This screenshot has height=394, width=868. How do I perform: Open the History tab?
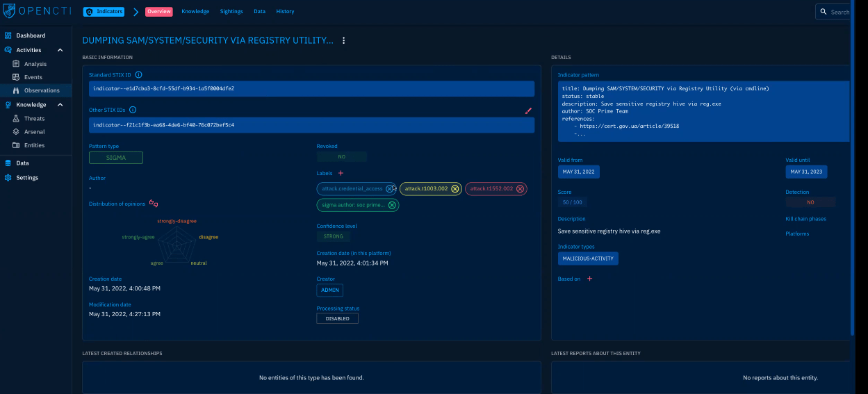click(285, 12)
